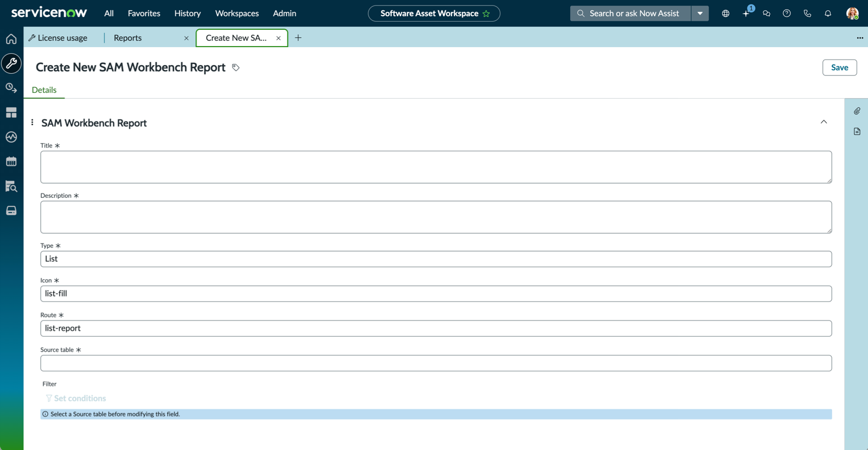
Task: Open the chat conversations icon
Action: (767, 14)
